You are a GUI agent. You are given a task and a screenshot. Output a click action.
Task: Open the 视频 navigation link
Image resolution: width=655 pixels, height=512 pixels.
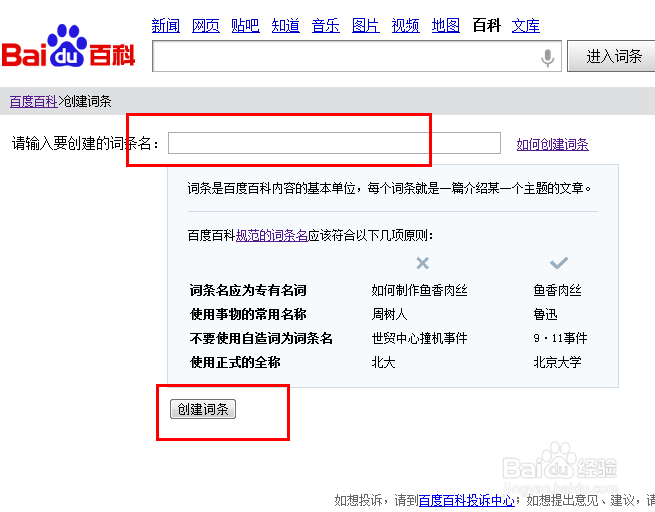coord(405,25)
